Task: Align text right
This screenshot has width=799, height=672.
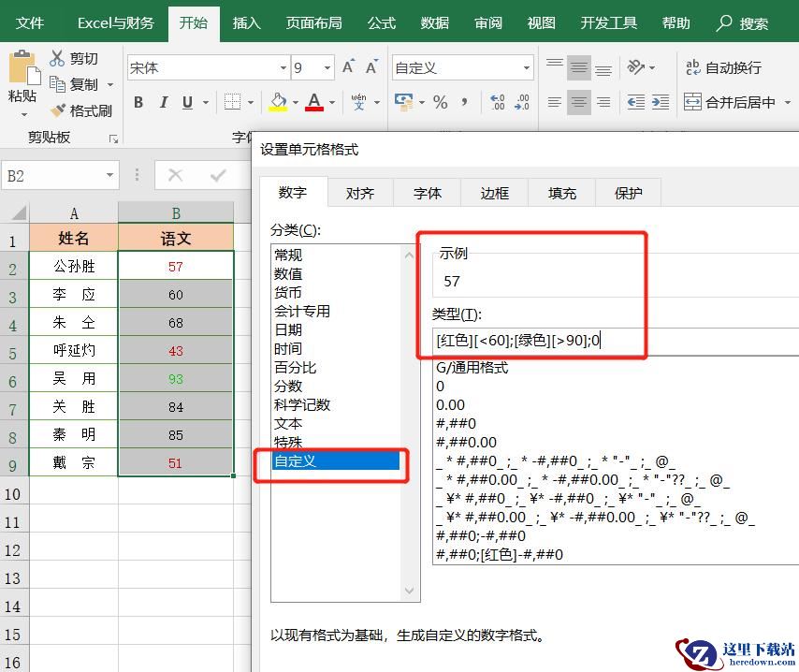Action: point(603,102)
